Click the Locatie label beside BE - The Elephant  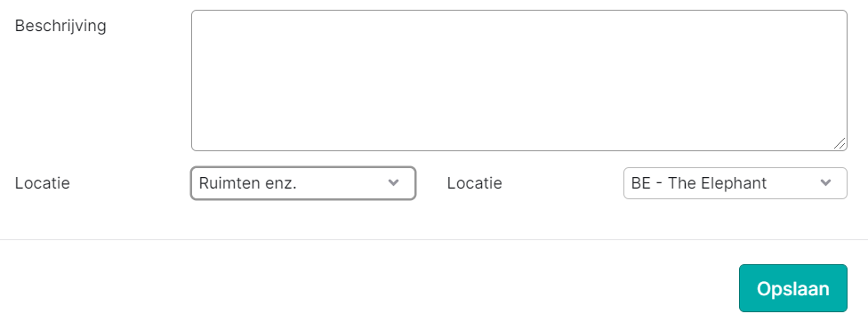(x=474, y=183)
